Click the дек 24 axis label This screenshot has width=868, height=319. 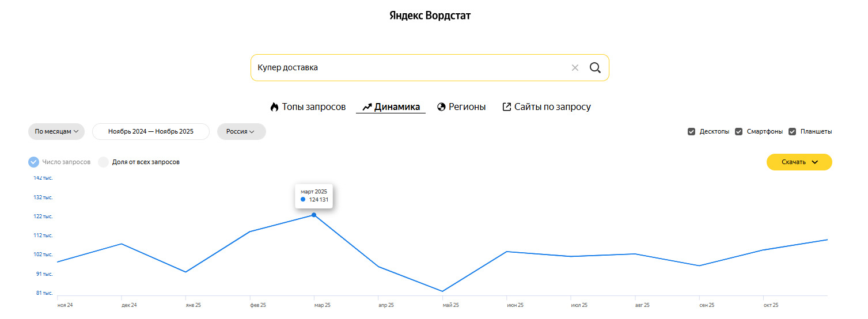point(130,305)
